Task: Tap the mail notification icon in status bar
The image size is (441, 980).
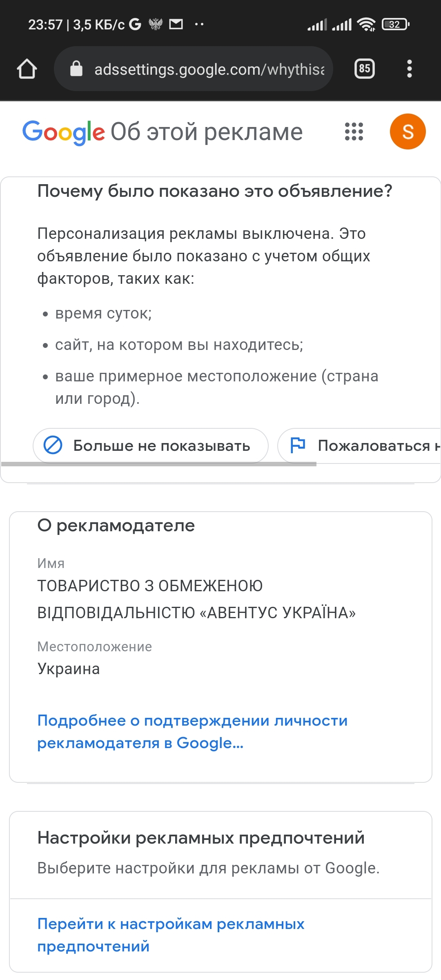Action: (176, 24)
